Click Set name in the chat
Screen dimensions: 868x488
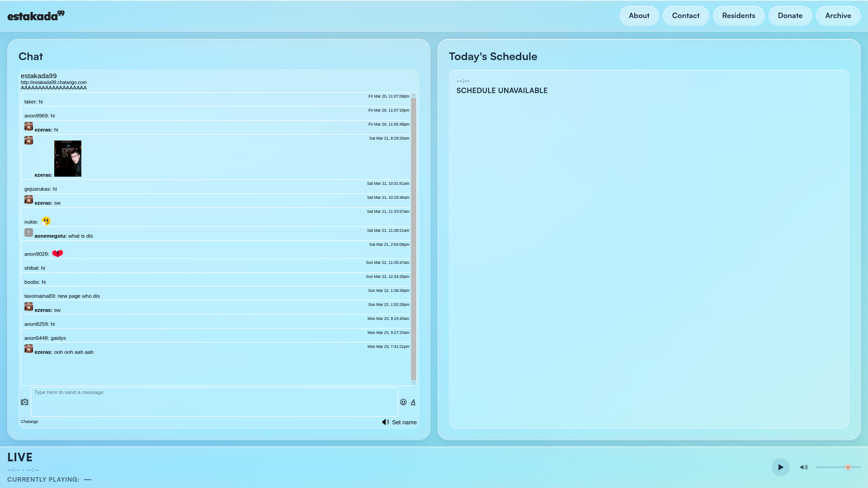(x=404, y=422)
